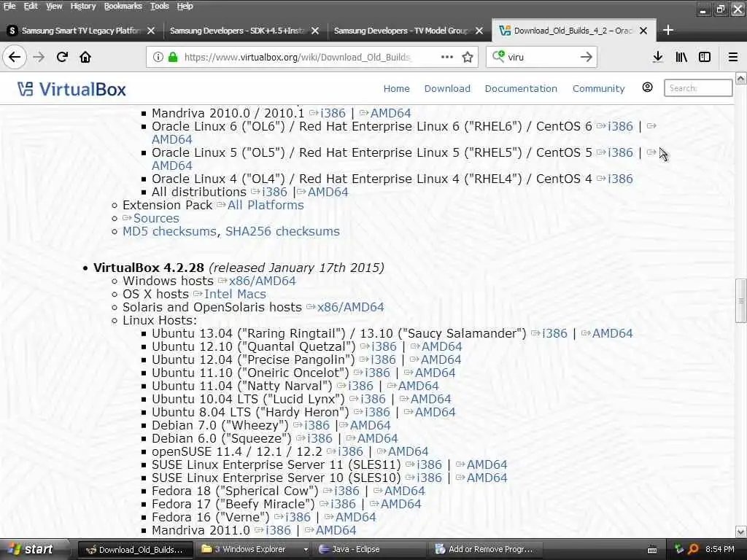The image size is (747, 560).
Task: Open the Documentation nav link
Action: tap(521, 88)
